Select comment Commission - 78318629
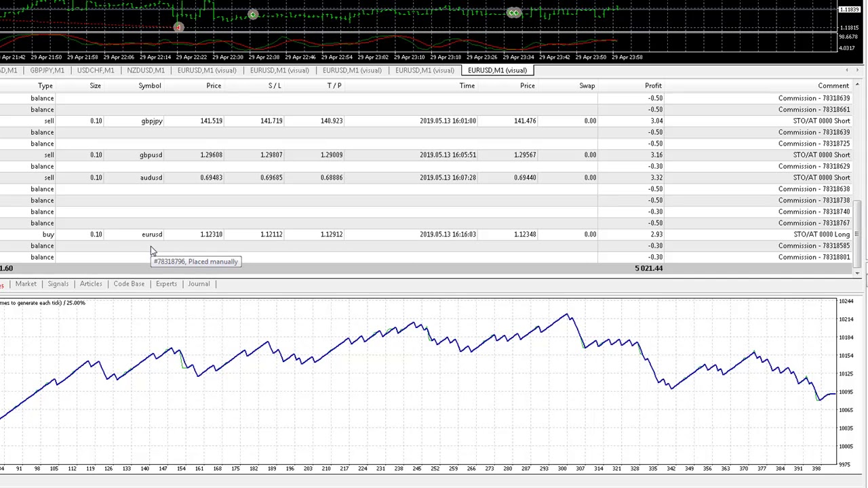 [x=814, y=167]
